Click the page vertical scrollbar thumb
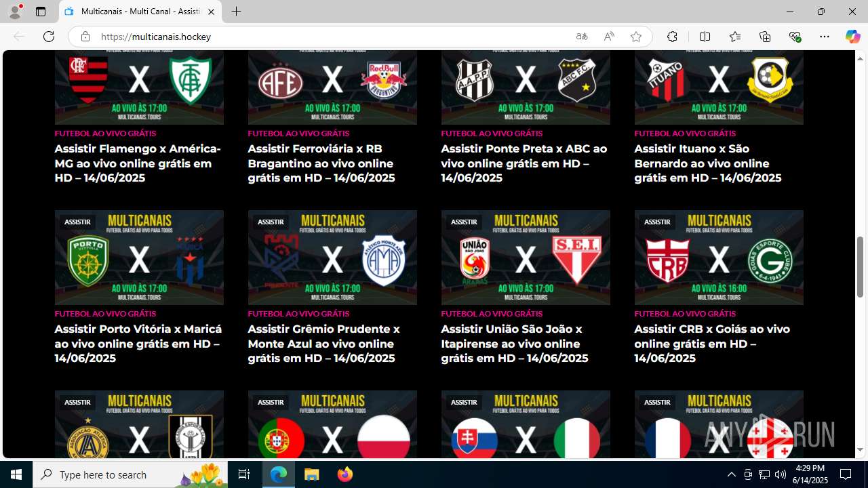The width and height of the screenshot is (868, 488). point(860,266)
